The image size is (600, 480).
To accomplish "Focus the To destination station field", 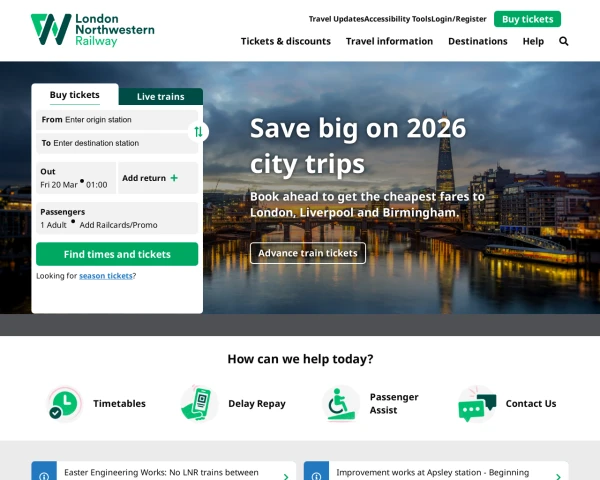I will click(x=117, y=143).
